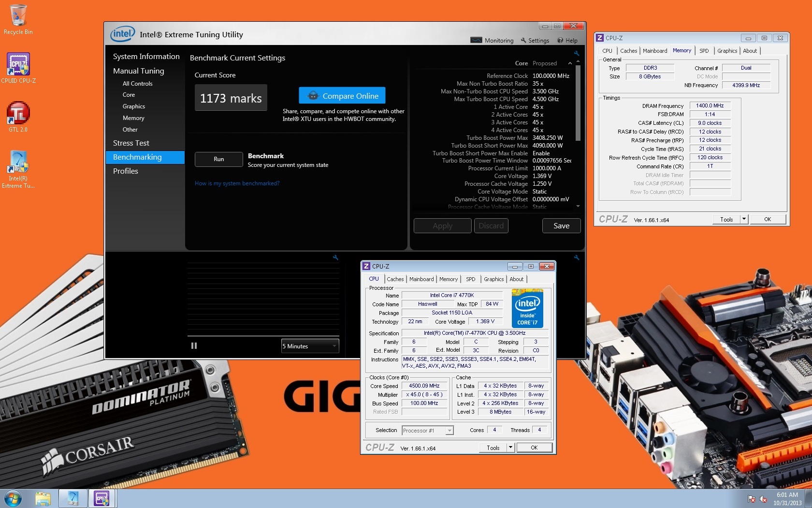Click Tools button in CPU-Z Memory window
This screenshot has width=812, height=508.
[x=726, y=219]
